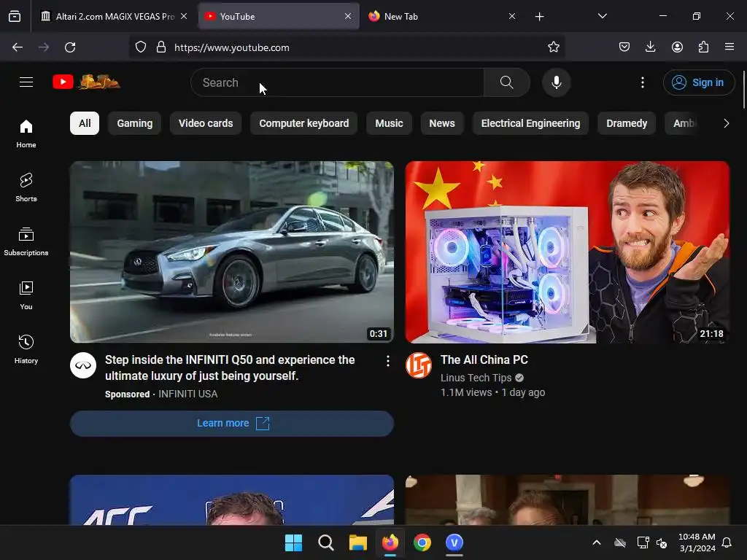Click INFINITI USA advertiser name

(x=187, y=394)
